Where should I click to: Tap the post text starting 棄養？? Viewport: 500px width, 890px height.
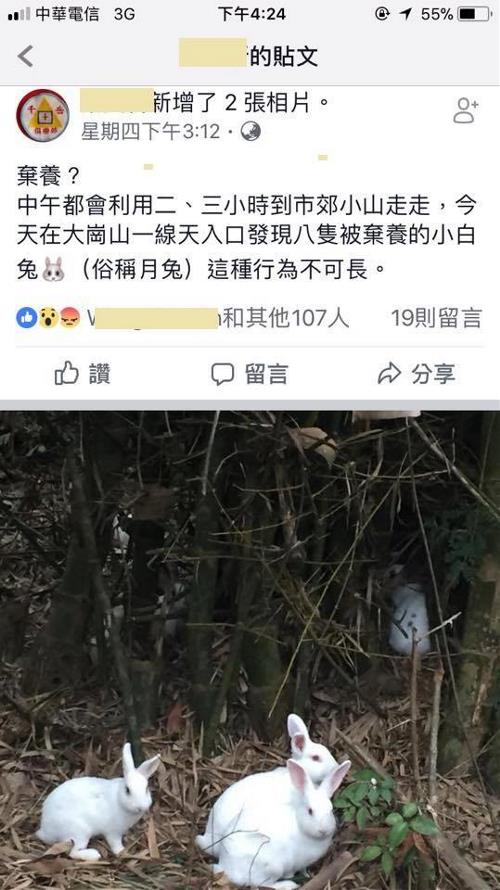[246, 228]
